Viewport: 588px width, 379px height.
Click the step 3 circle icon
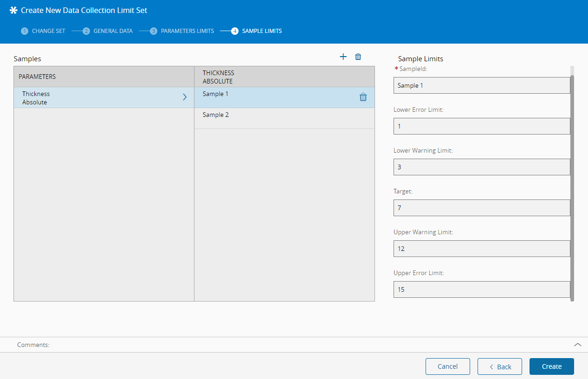[154, 31]
